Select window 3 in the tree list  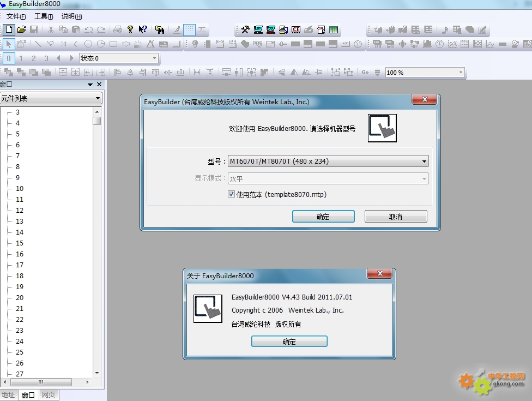click(17, 112)
